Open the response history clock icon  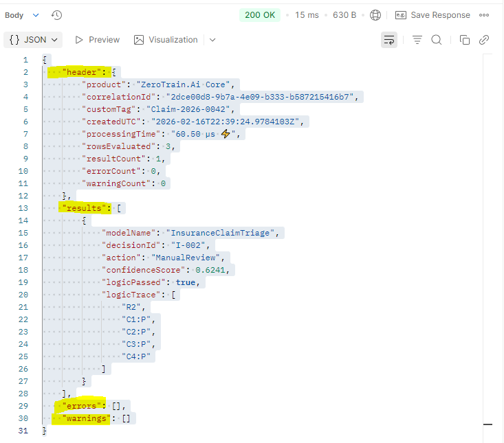coord(56,15)
